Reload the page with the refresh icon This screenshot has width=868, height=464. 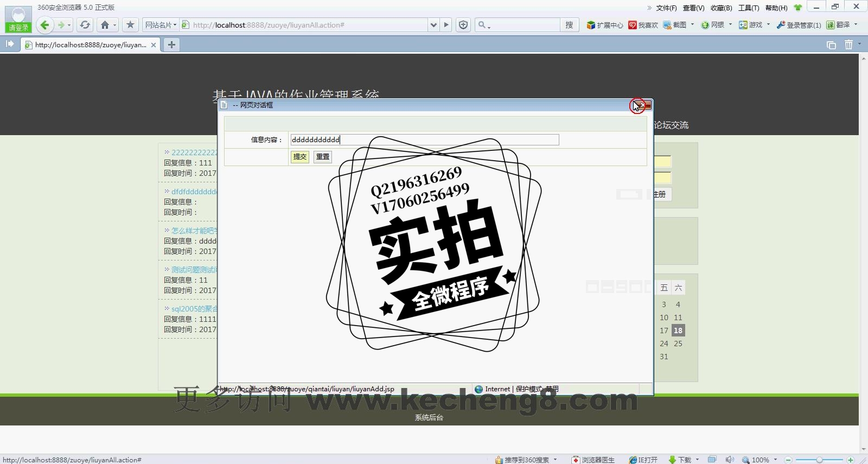(85, 25)
